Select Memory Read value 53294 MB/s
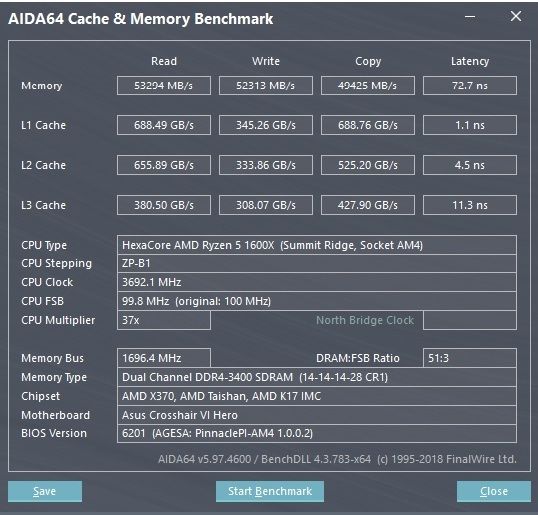The width and height of the screenshot is (538, 515). (x=164, y=85)
